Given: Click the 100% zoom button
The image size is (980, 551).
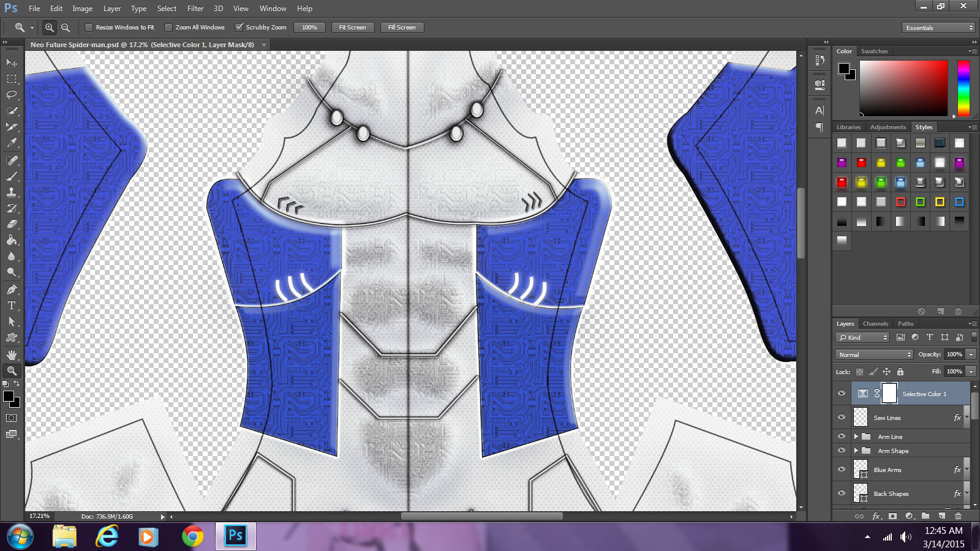Looking at the screenshot, I should [x=309, y=28].
